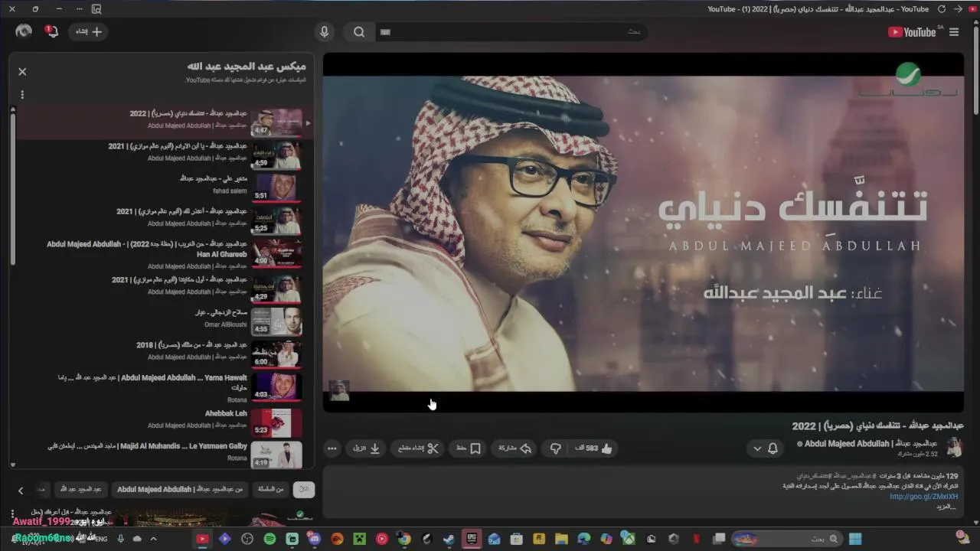Screen dimensions: 980x551
Task: Save the video to a playlist
Action: [468, 448]
